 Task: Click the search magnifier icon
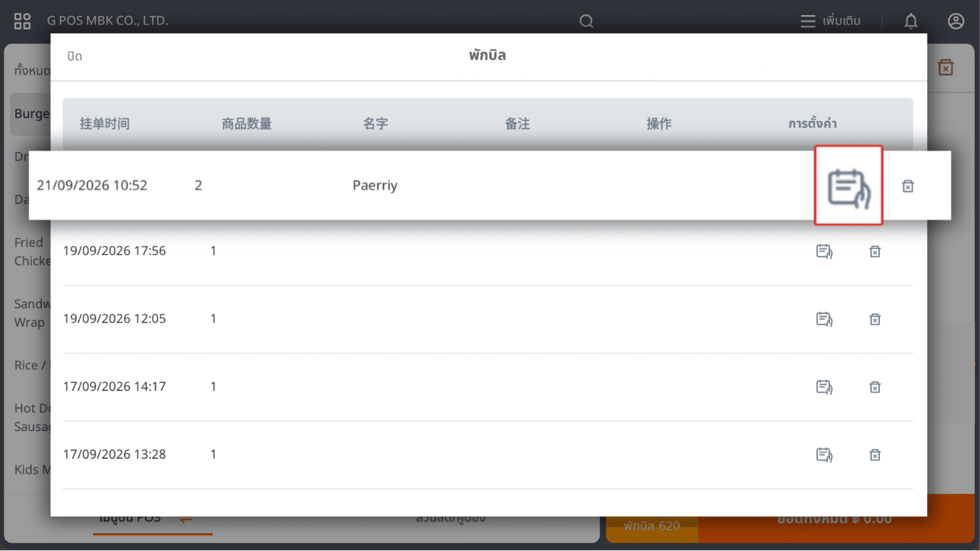pyautogui.click(x=586, y=21)
